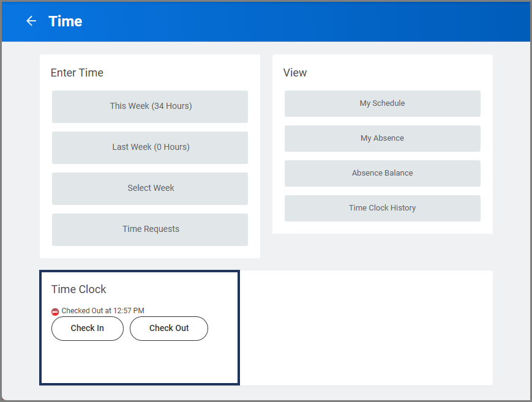
Task: Click the View section heading
Action: click(x=295, y=73)
